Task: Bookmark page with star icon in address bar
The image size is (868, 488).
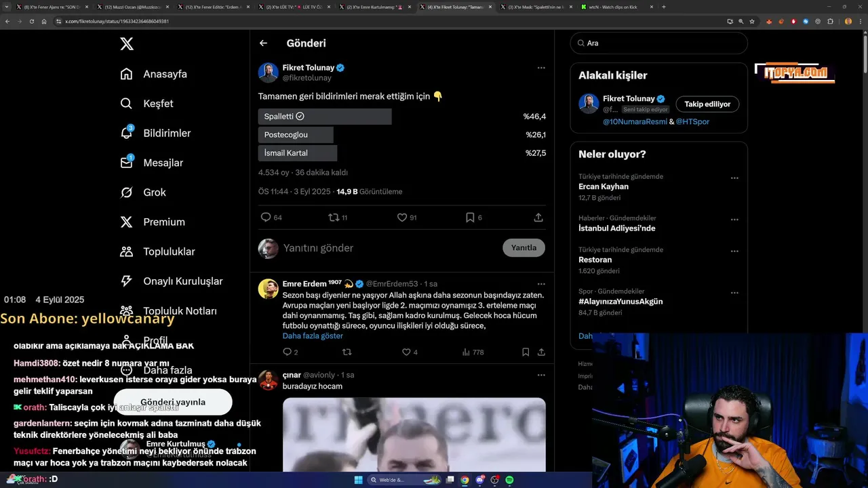Action: [752, 22]
